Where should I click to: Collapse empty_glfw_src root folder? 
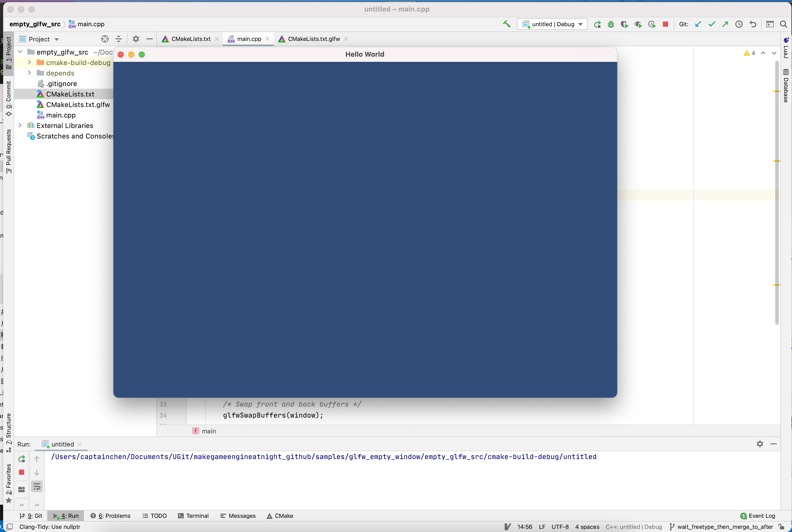pyautogui.click(x=20, y=52)
